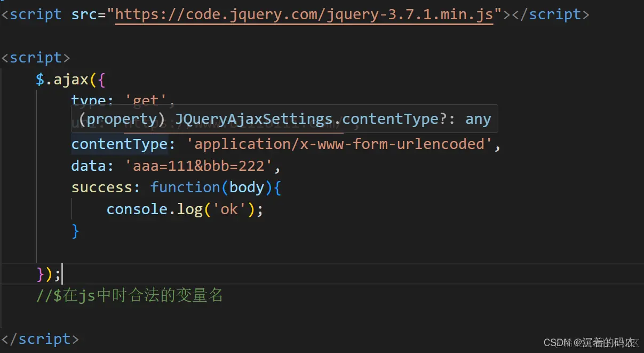The height and width of the screenshot is (353, 644).
Task: Click the 'get' string value
Action: (146, 100)
